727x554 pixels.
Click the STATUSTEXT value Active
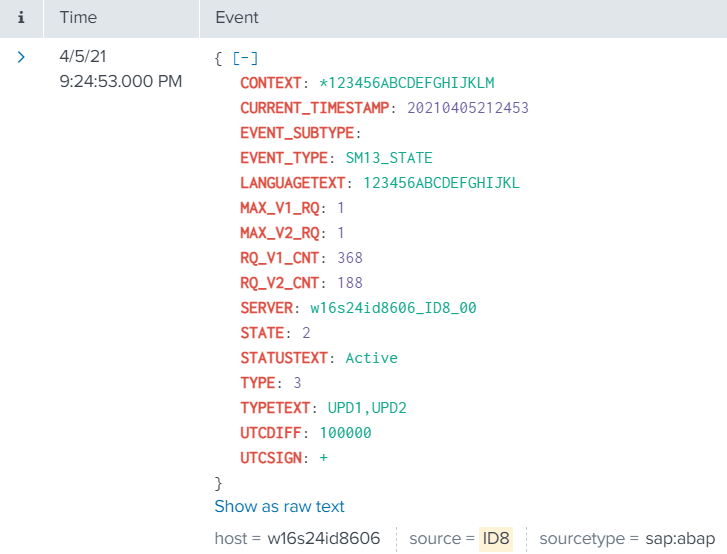pyautogui.click(x=371, y=358)
